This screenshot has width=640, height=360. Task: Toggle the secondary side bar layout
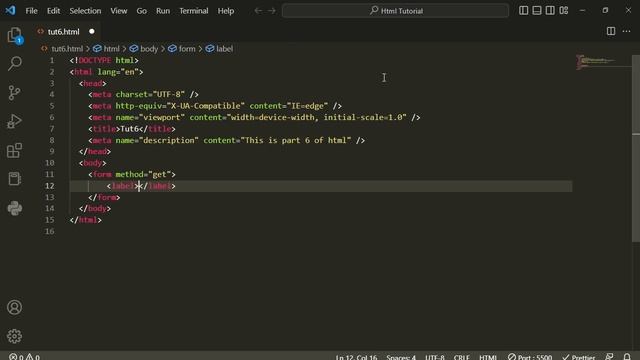point(550,11)
